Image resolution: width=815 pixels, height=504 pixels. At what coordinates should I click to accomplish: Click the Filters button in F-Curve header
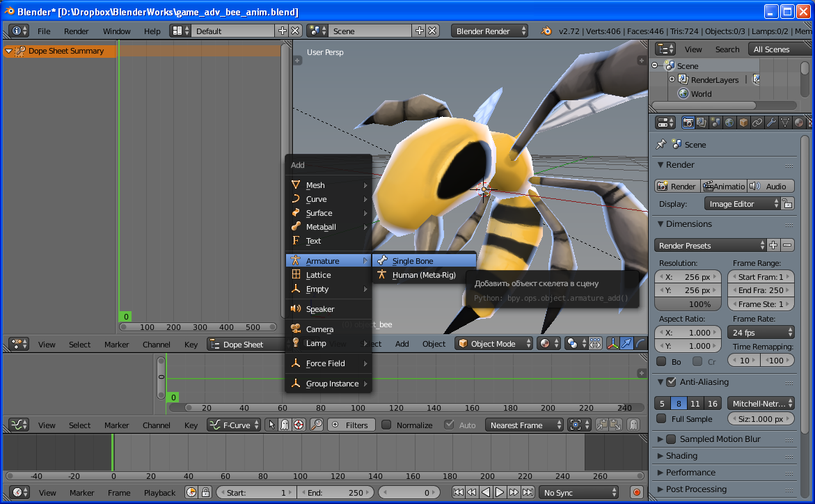click(350, 425)
